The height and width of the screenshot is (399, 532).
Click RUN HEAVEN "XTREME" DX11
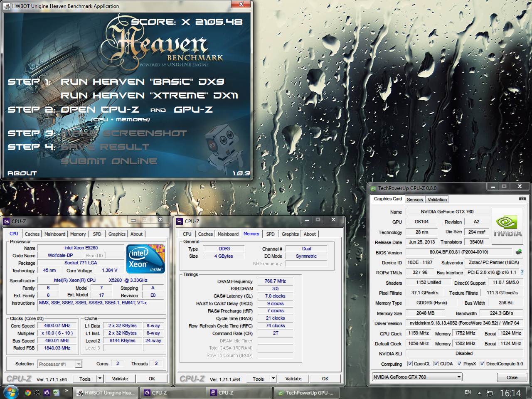[149, 96]
